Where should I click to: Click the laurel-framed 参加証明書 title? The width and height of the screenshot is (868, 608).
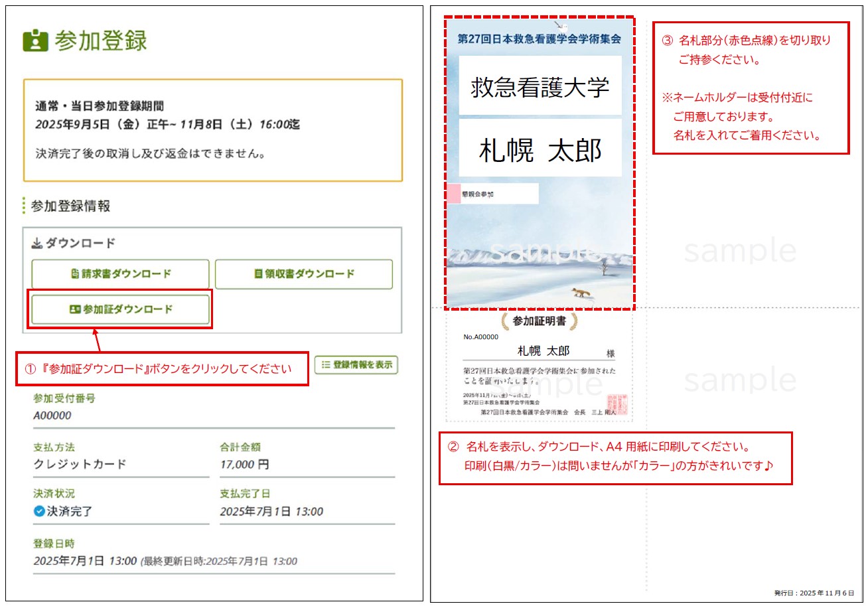coord(539,322)
